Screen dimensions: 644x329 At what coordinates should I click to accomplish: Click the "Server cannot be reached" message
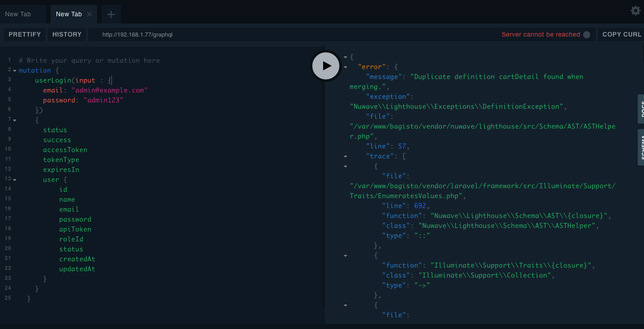click(x=541, y=34)
